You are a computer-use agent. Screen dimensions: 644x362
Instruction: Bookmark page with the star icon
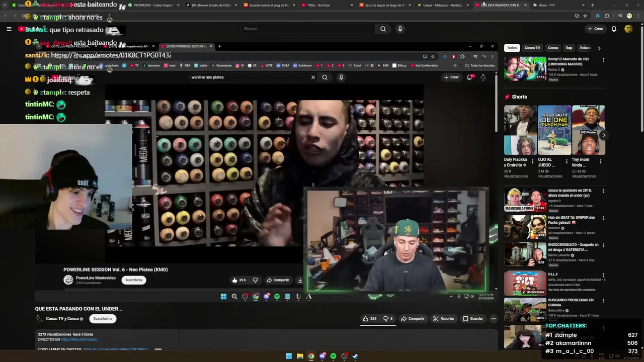[585, 16]
